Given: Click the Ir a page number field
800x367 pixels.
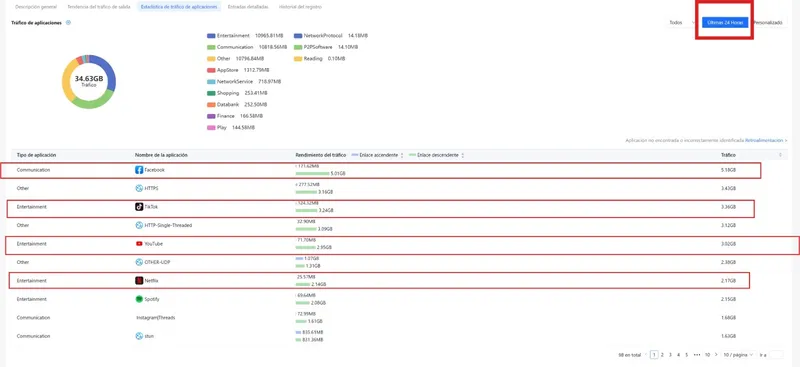Looking at the screenshot, I should pyautogui.click(x=776, y=354).
